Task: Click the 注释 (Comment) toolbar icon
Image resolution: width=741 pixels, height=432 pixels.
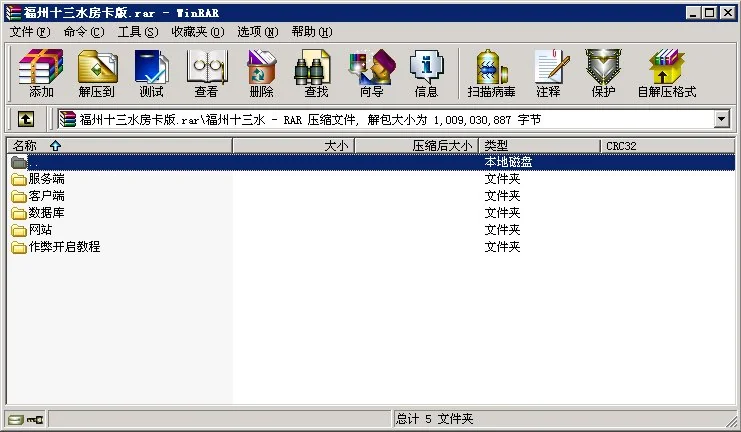Action: (x=548, y=73)
